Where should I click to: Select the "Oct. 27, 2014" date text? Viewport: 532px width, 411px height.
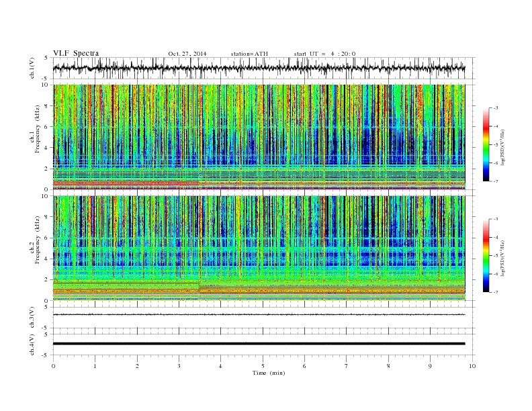pos(187,54)
